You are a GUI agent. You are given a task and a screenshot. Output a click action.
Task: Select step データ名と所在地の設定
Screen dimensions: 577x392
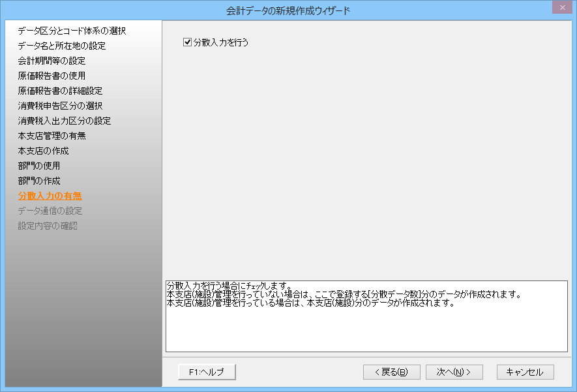pyautogui.click(x=62, y=46)
